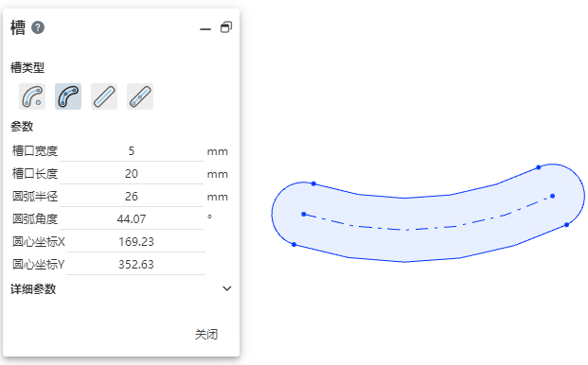
Task: Select the three-point arc slot type
Action: coord(68,96)
